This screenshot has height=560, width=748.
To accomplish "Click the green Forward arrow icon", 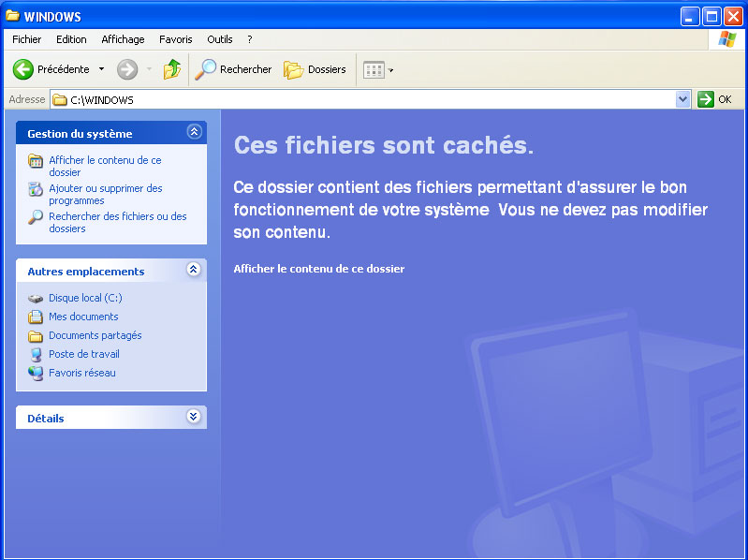I will [127, 69].
